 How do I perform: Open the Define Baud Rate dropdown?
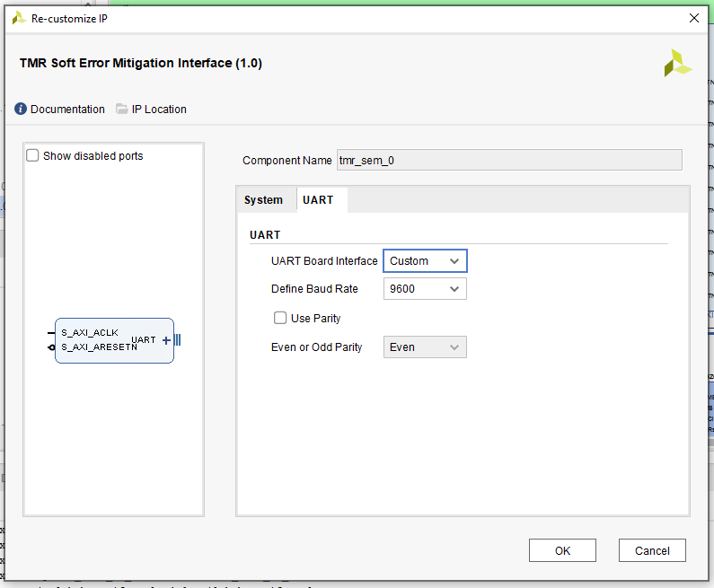click(425, 288)
